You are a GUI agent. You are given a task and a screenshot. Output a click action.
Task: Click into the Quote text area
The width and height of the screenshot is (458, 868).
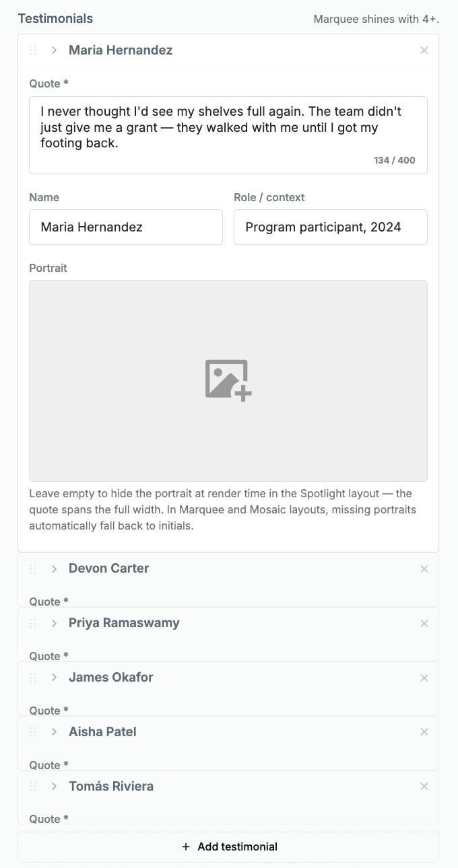tap(228, 135)
